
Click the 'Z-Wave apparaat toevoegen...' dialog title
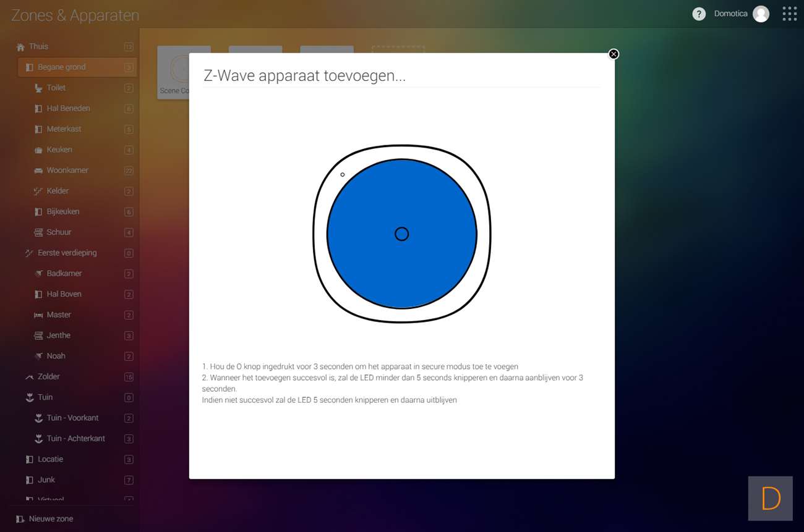click(304, 76)
